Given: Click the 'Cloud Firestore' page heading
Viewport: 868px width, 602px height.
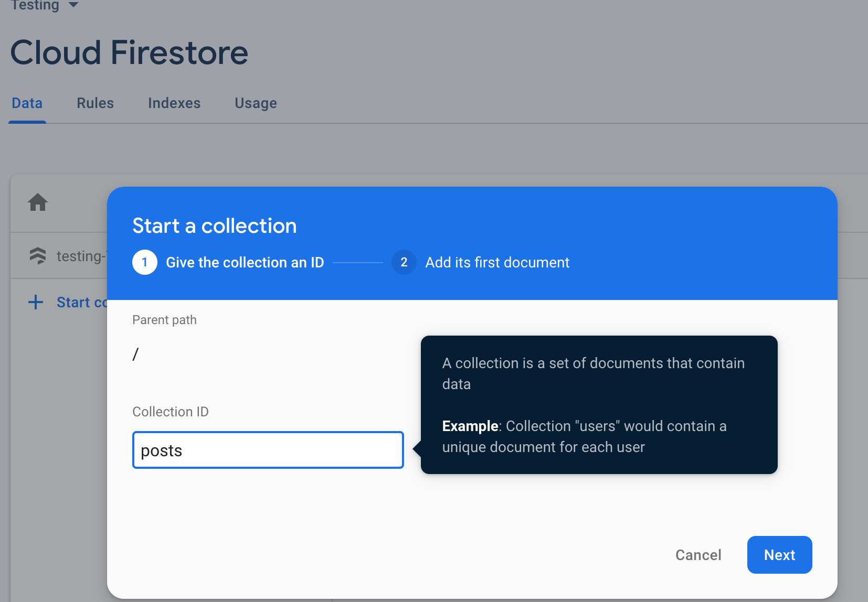Looking at the screenshot, I should click(129, 52).
